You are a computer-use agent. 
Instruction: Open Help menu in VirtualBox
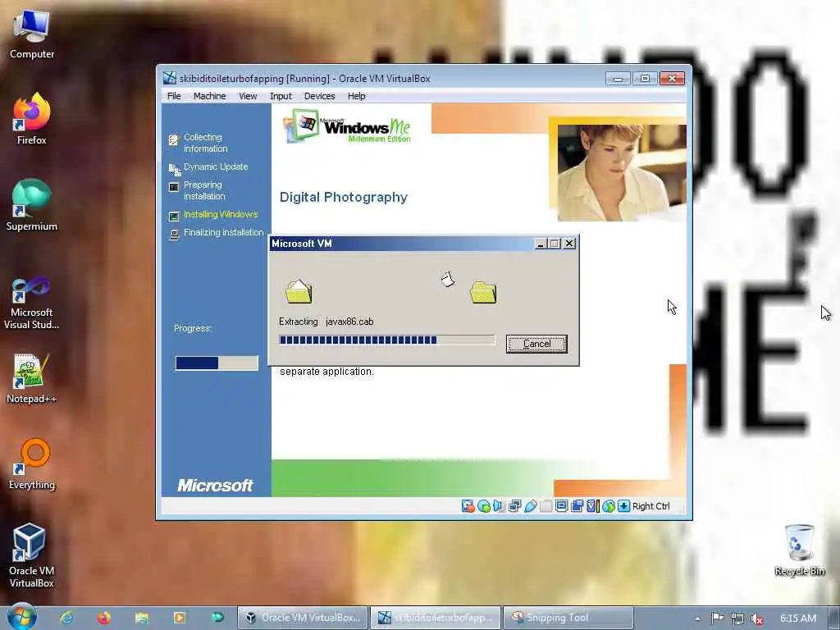tap(356, 96)
